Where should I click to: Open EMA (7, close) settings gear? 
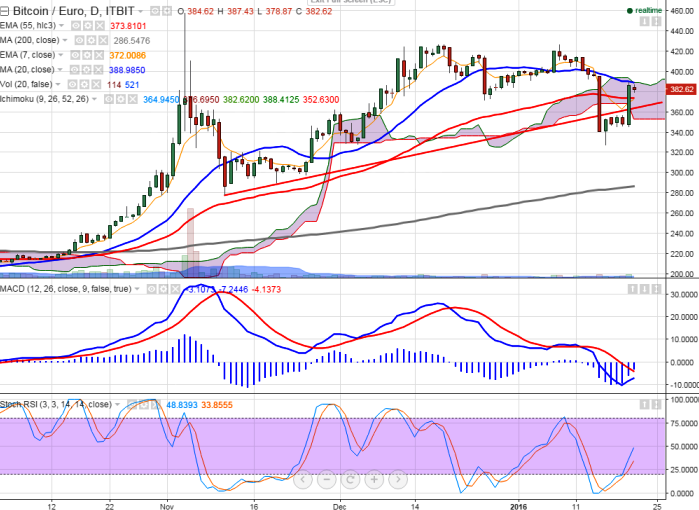coord(87,55)
